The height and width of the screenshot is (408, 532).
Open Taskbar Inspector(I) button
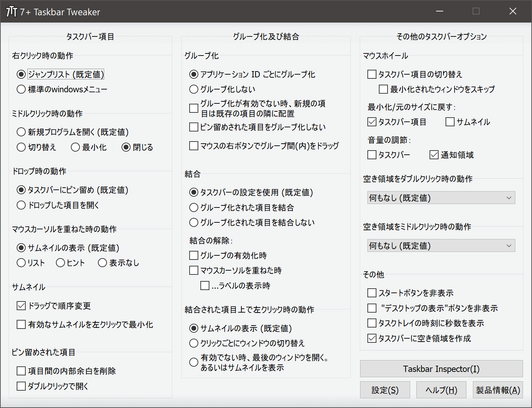coord(441,369)
